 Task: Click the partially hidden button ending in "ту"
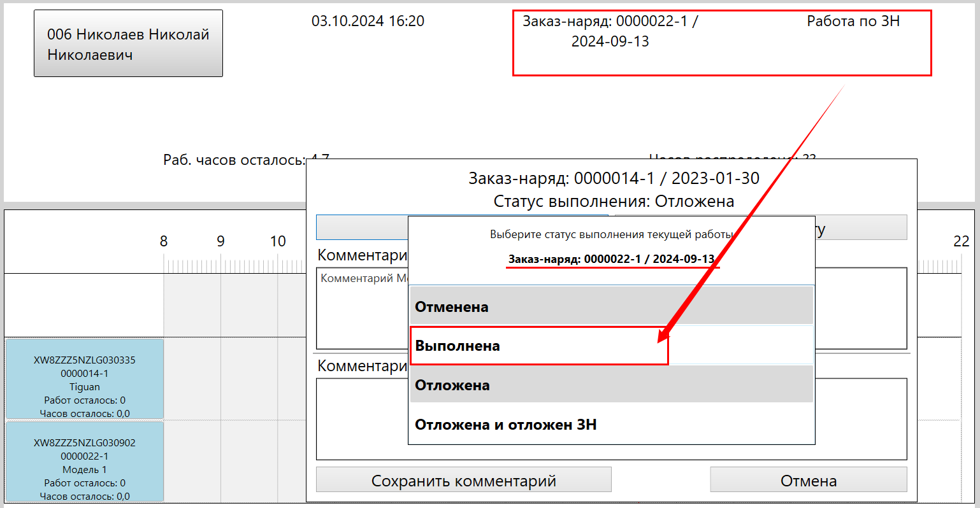[x=860, y=227]
